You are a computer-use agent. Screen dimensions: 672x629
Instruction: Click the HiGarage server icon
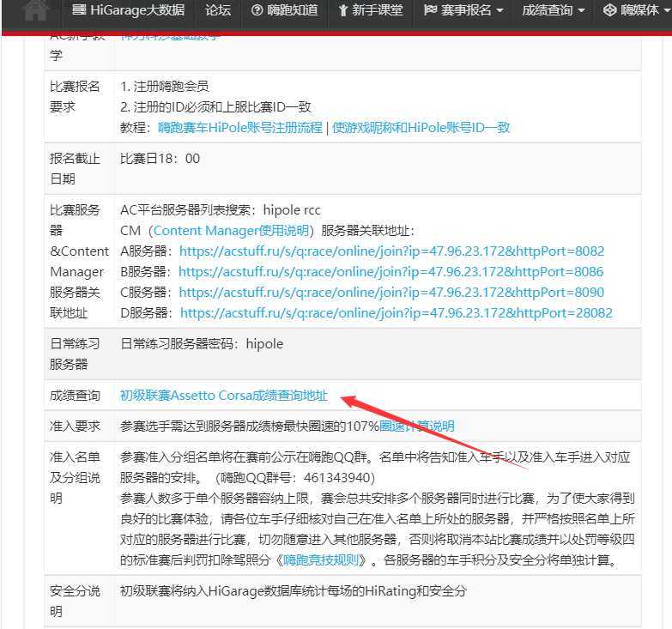pyautogui.click(x=79, y=9)
